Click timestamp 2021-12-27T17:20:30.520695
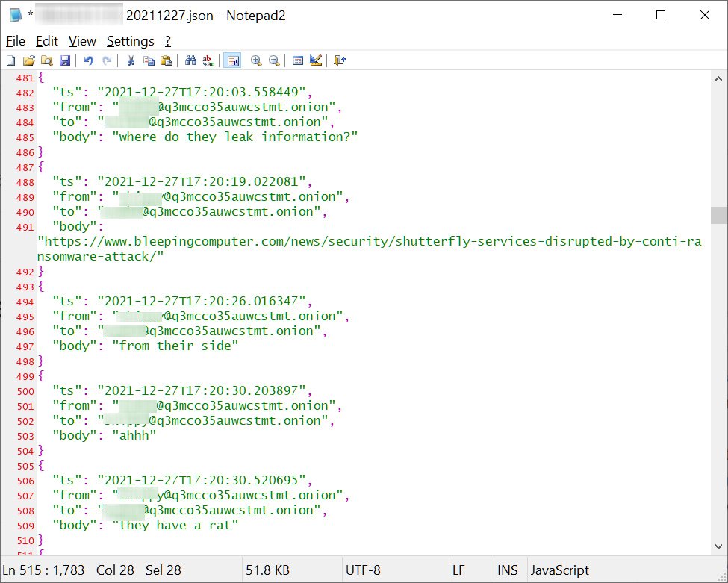This screenshot has width=728, height=583. click(201, 480)
